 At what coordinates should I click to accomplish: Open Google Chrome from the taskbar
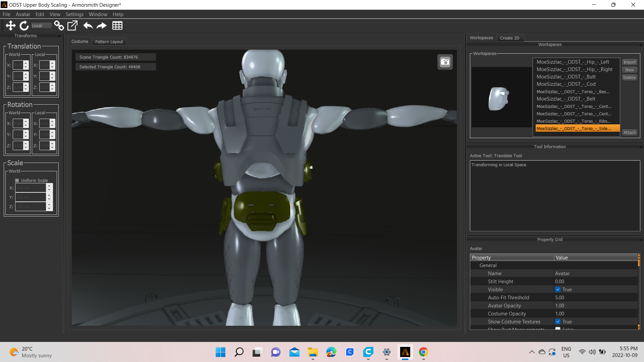[x=423, y=352]
